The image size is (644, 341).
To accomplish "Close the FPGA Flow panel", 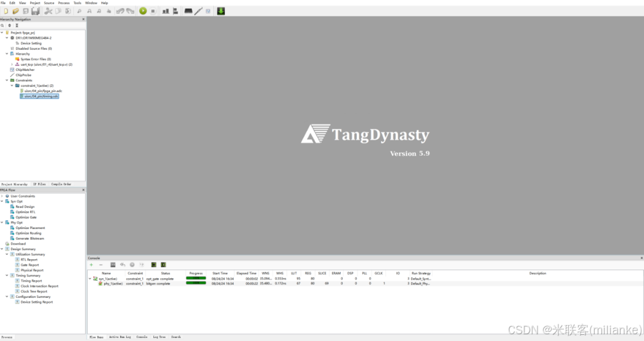I will coord(83,190).
